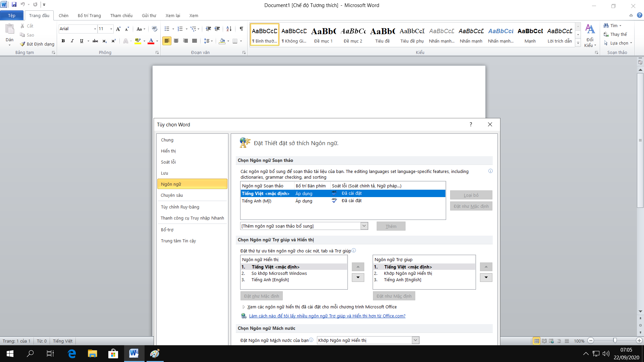Click the Save icon in quick access toolbar
The width and height of the screenshot is (644, 362).
14,5
